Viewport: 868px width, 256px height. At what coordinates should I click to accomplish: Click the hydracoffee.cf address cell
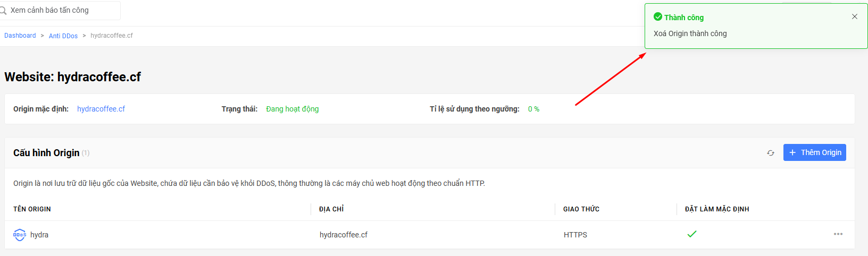point(344,235)
